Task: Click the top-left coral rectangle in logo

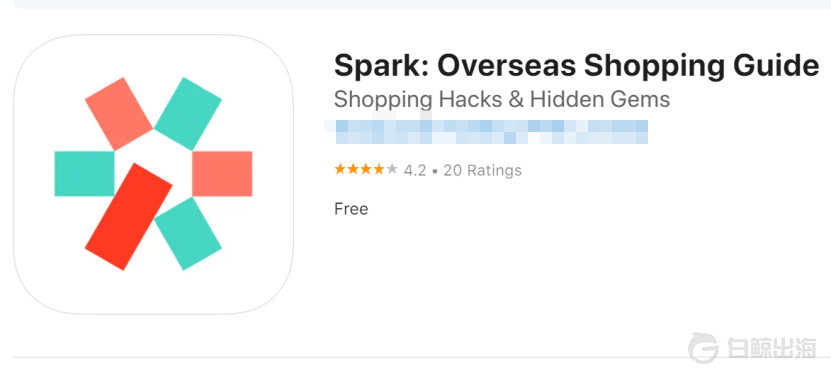Action: coord(119,114)
